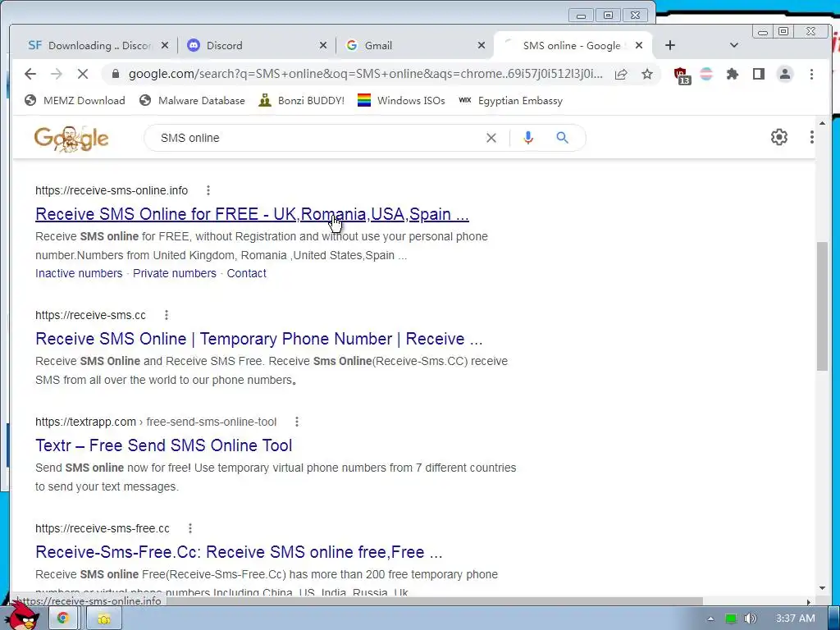Close the Downloading Discord tab

(165, 46)
